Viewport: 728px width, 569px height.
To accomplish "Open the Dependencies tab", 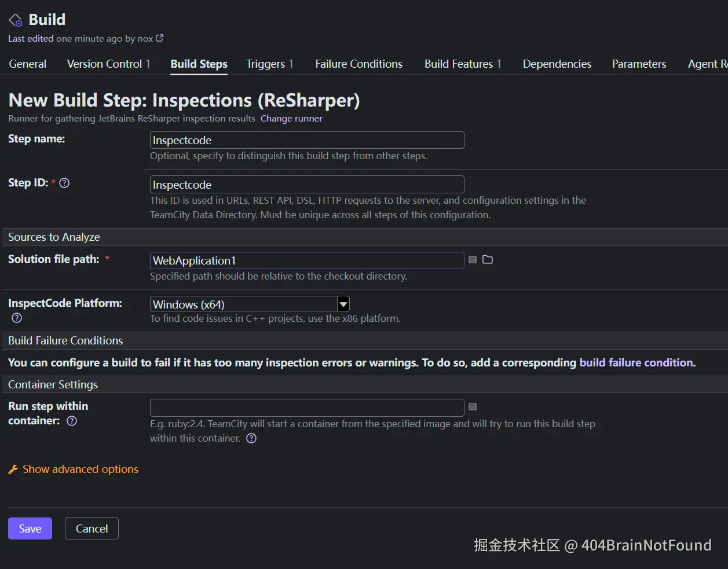I will click(x=557, y=64).
